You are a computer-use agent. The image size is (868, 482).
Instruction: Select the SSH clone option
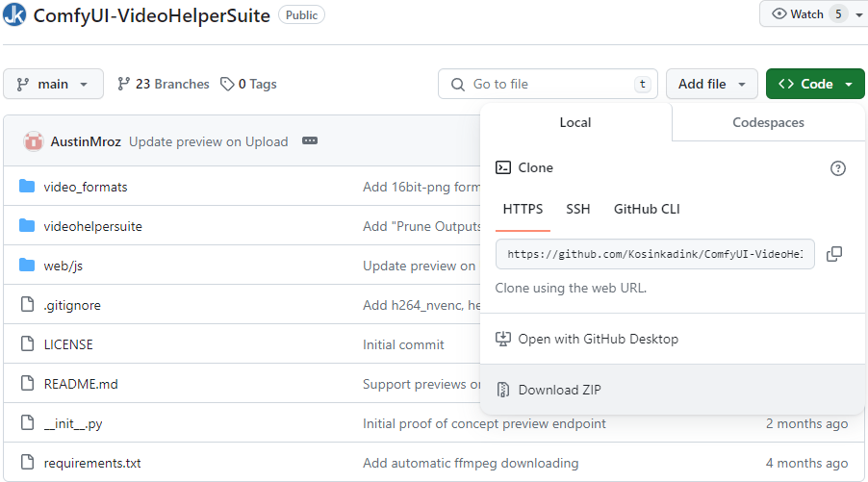click(x=578, y=209)
